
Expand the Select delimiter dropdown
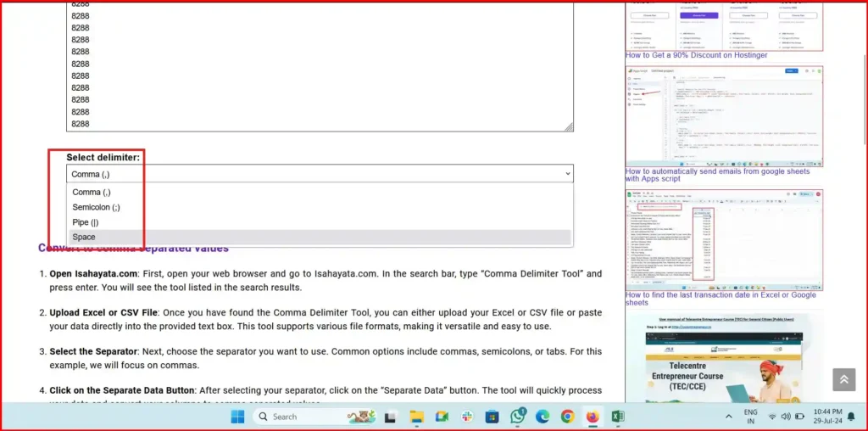point(320,174)
